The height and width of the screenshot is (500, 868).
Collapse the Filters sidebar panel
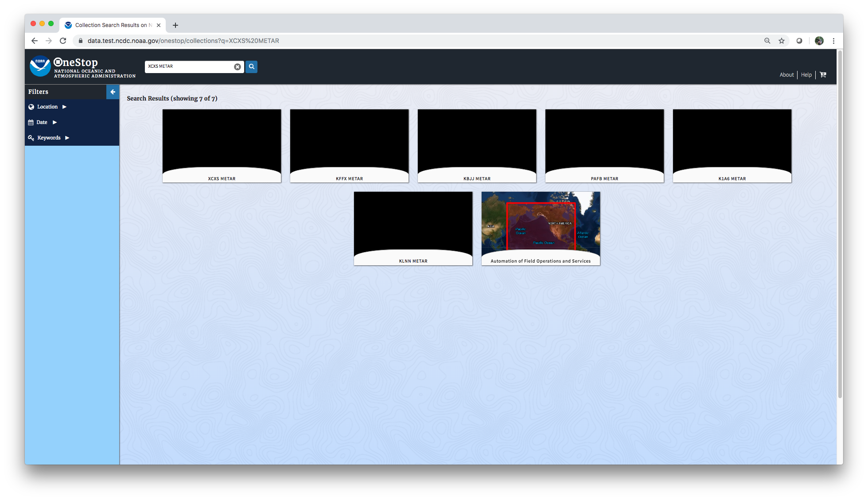tap(113, 92)
